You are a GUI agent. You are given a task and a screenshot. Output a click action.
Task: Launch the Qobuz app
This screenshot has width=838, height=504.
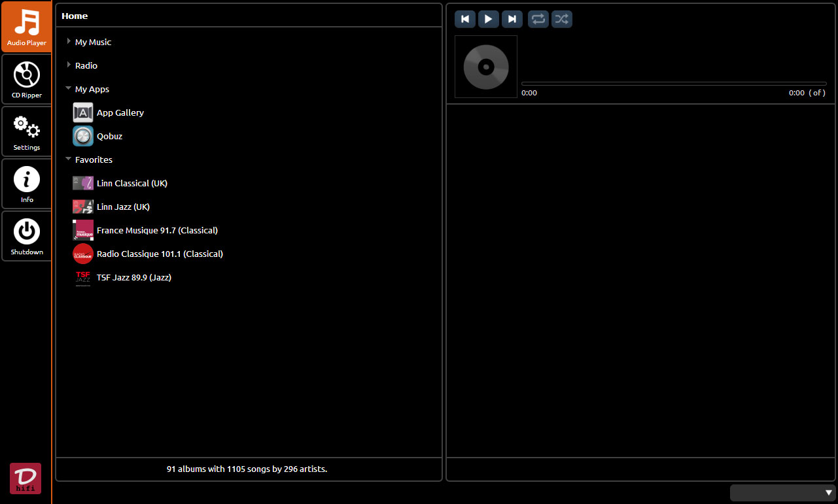[x=83, y=136]
